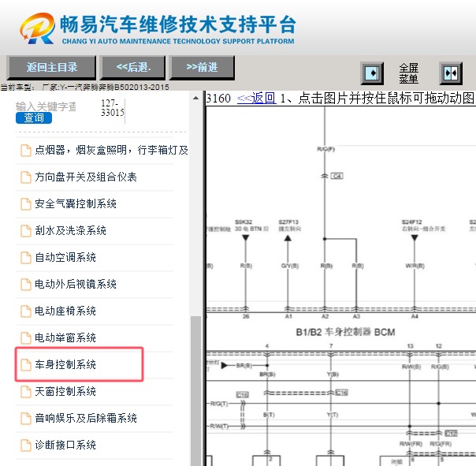Click the S27F13 signal label in diagram

pos(288,222)
